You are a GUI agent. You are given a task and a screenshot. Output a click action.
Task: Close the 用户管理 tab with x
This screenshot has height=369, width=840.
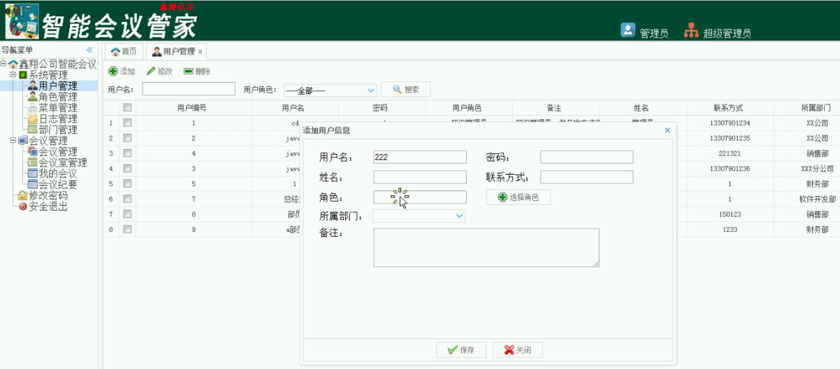click(200, 52)
